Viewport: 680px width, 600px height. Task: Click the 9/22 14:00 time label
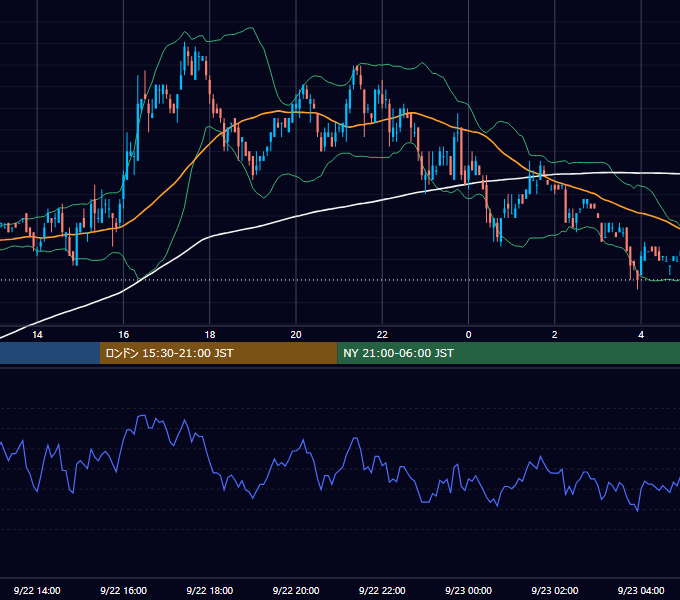pyautogui.click(x=37, y=590)
